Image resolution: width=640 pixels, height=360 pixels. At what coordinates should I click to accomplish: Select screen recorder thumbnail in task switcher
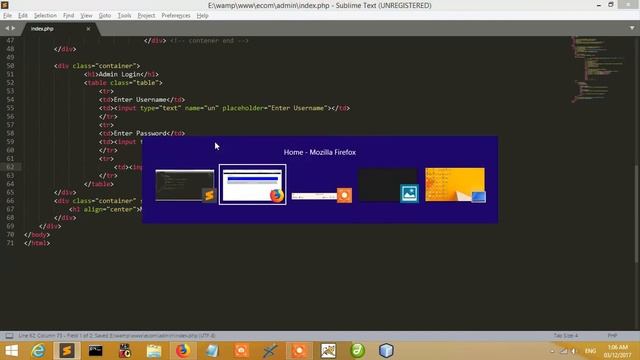click(322, 195)
